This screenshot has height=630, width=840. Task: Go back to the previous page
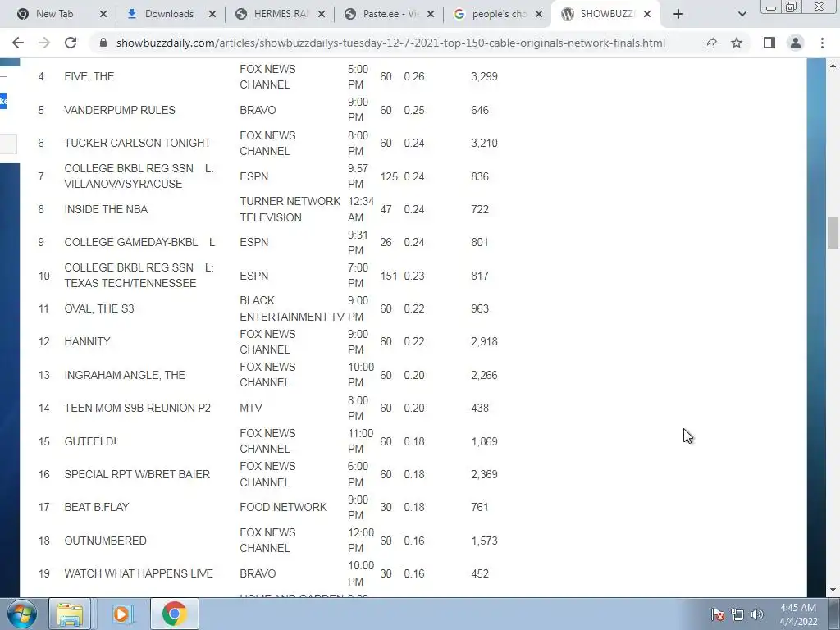(x=18, y=43)
